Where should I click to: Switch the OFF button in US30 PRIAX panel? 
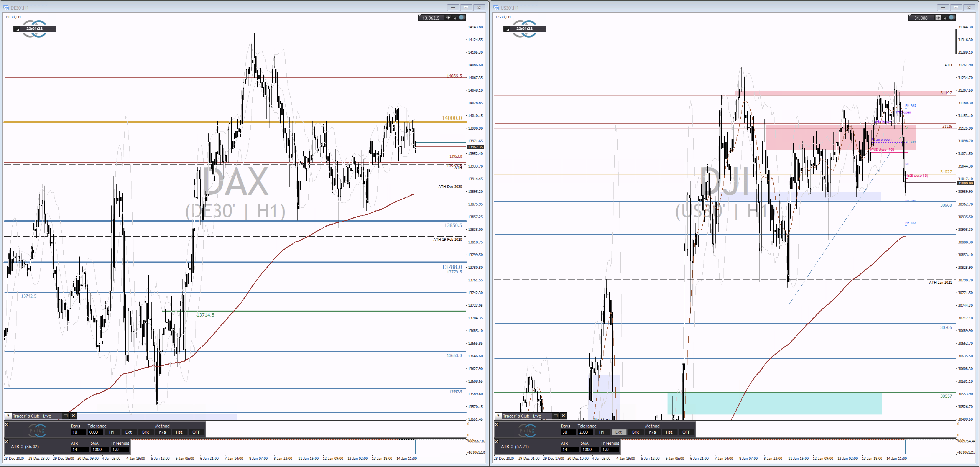click(x=686, y=432)
